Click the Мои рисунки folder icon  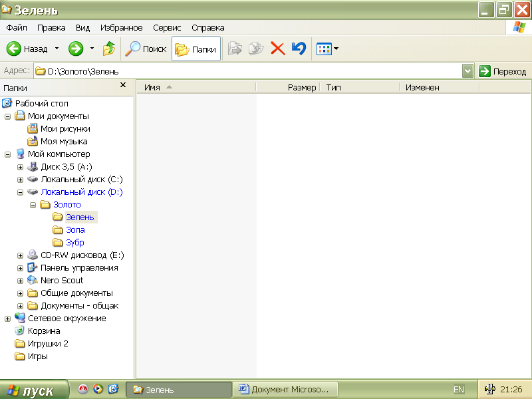tap(32, 128)
